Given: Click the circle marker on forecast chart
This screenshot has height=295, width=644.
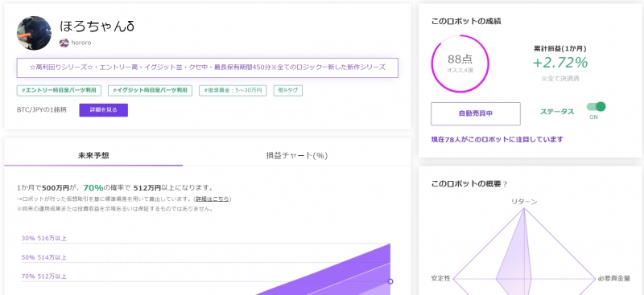Looking at the screenshot, I should click(x=390, y=281).
